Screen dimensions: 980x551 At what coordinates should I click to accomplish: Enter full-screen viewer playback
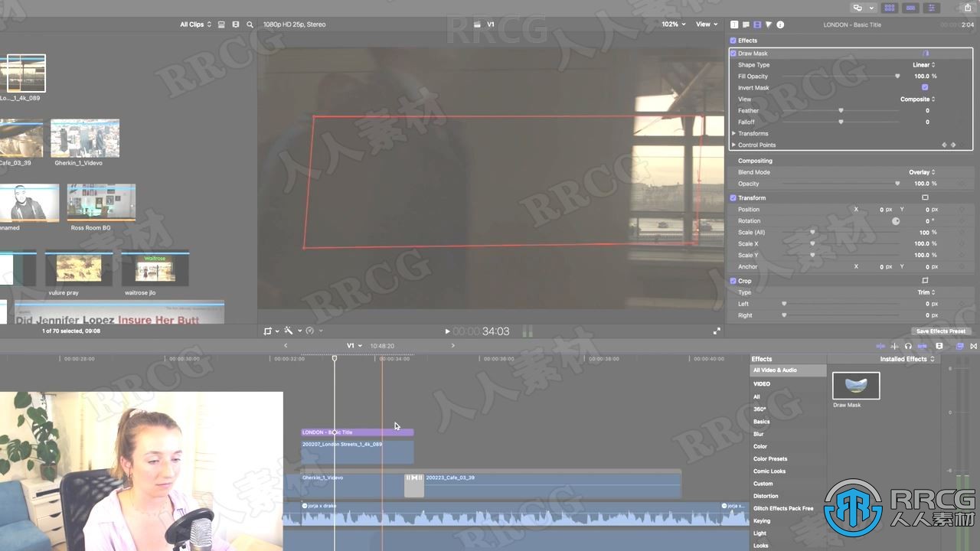pos(717,331)
